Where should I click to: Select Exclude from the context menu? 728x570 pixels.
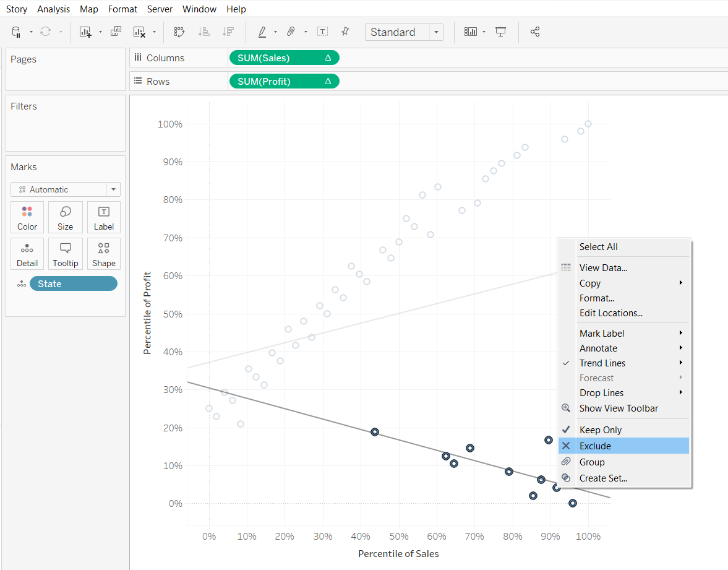(595, 446)
